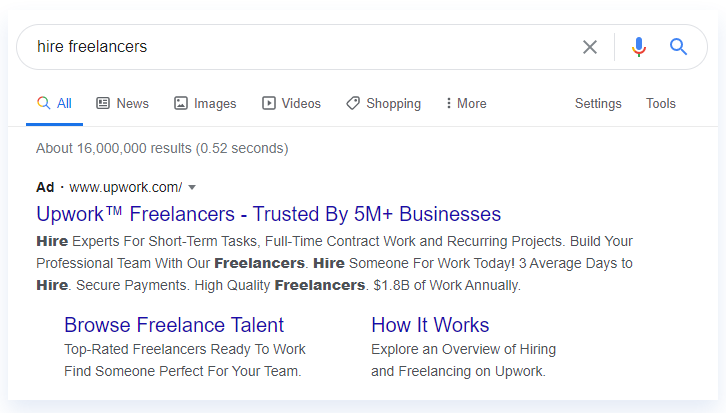This screenshot has width=726, height=413.
Task: Open the How It Works link
Action: [430, 325]
